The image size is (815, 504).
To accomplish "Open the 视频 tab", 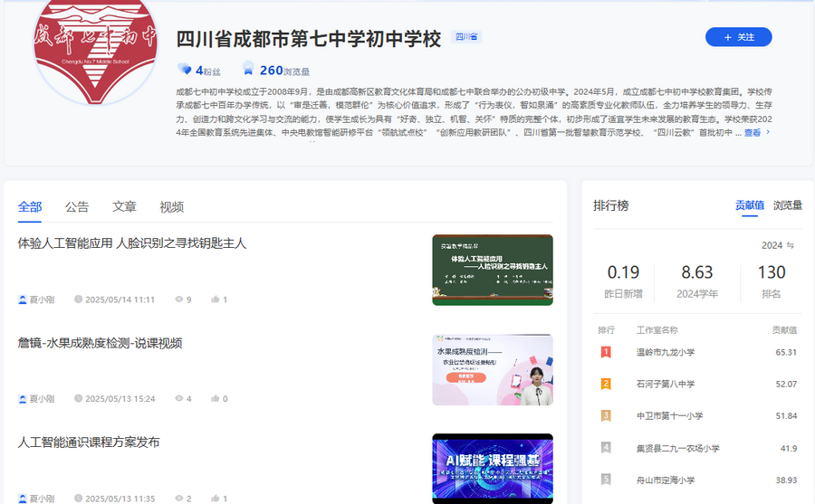I will click(x=171, y=207).
